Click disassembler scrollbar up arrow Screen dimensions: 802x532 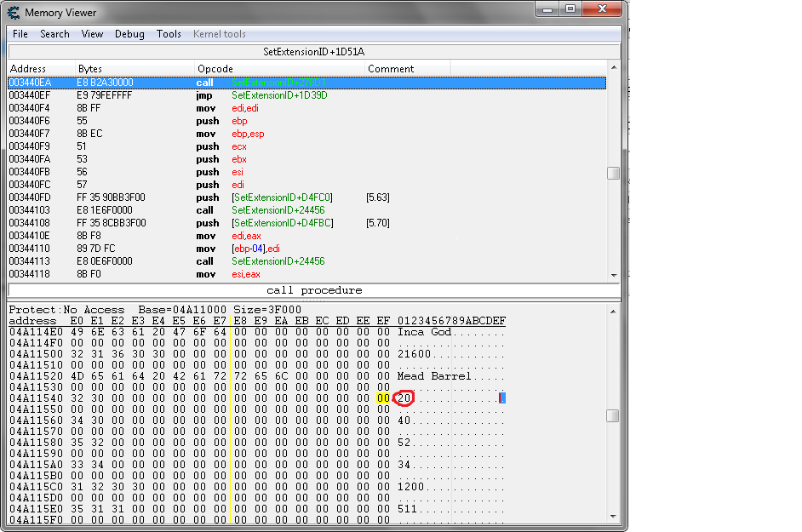click(614, 68)
